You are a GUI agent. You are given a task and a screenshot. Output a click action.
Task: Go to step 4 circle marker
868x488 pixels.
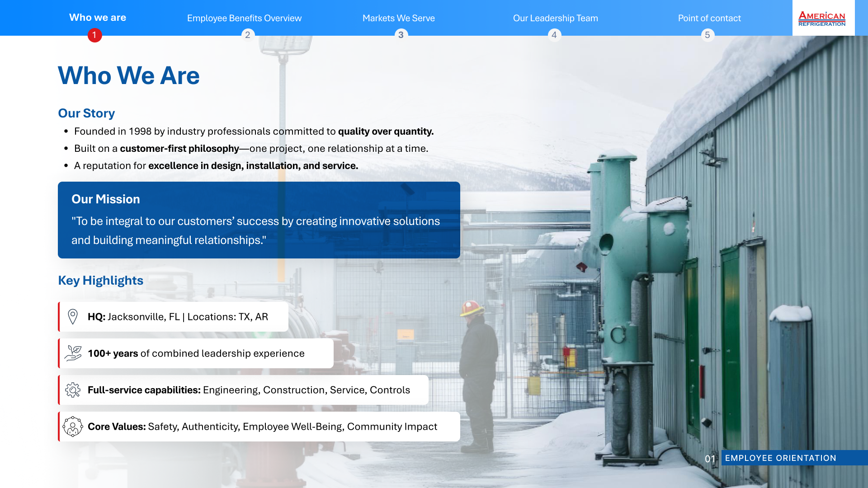554,35
